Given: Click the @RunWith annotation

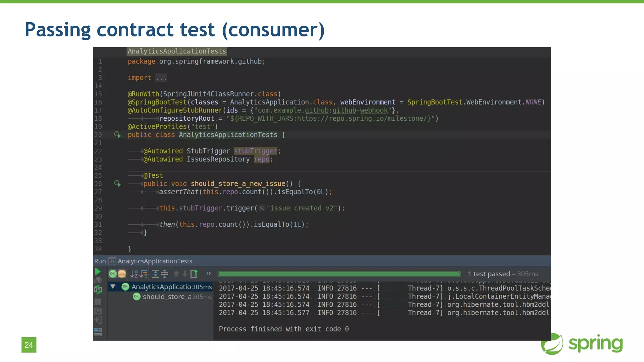Looking at the screenshot, I should point(144,94).
